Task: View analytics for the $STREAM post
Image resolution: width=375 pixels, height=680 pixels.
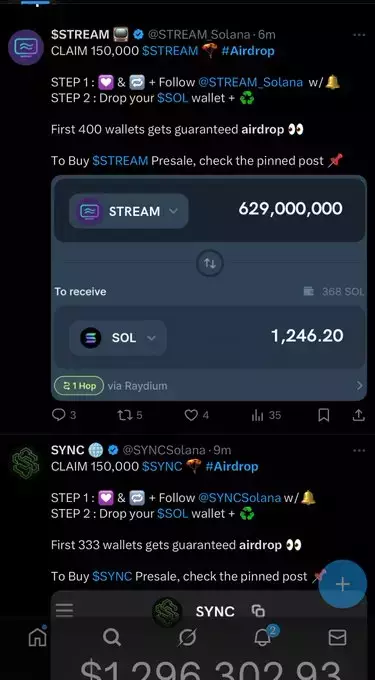Action: coord(266,415)
